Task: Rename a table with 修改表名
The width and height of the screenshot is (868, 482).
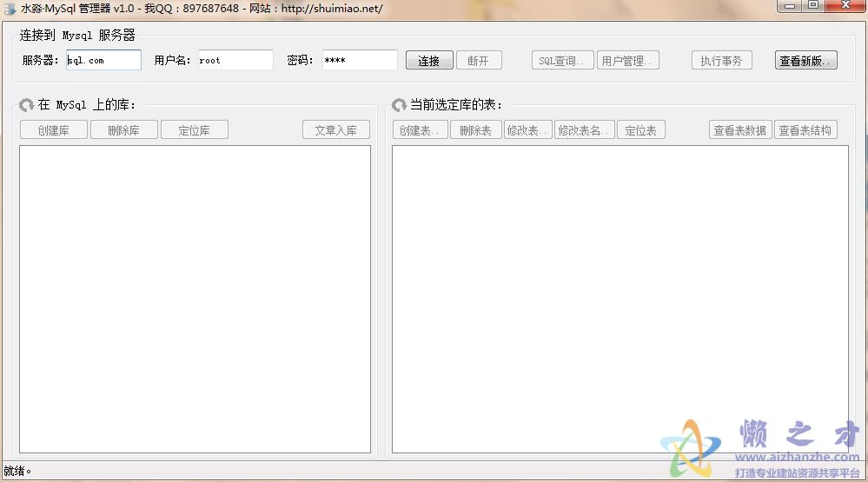Action: [x=585, y=130]
